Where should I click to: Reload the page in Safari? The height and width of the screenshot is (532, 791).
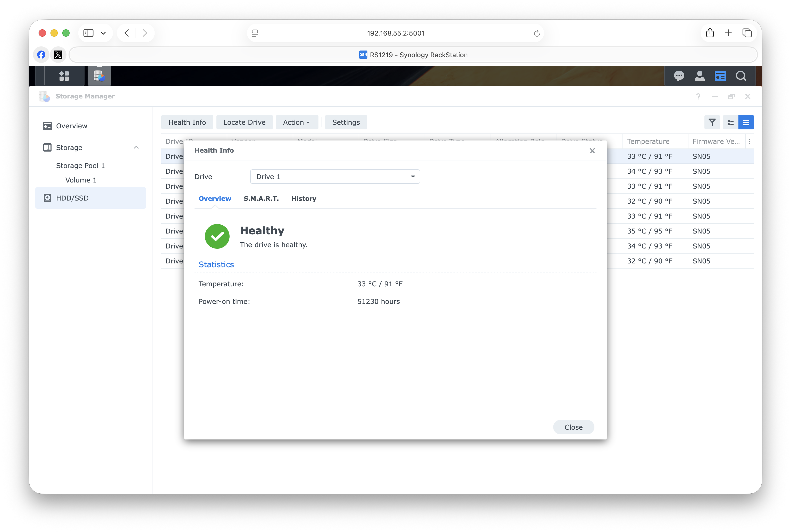point(536,33)
